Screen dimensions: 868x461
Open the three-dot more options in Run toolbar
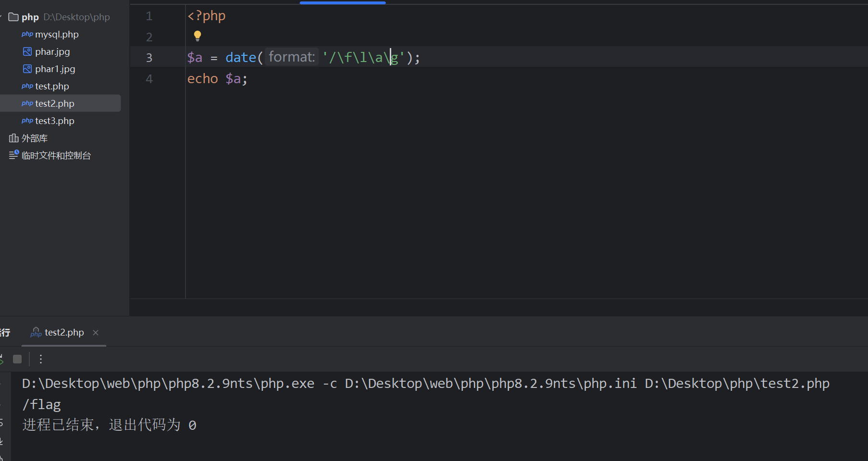pos(41,359)
